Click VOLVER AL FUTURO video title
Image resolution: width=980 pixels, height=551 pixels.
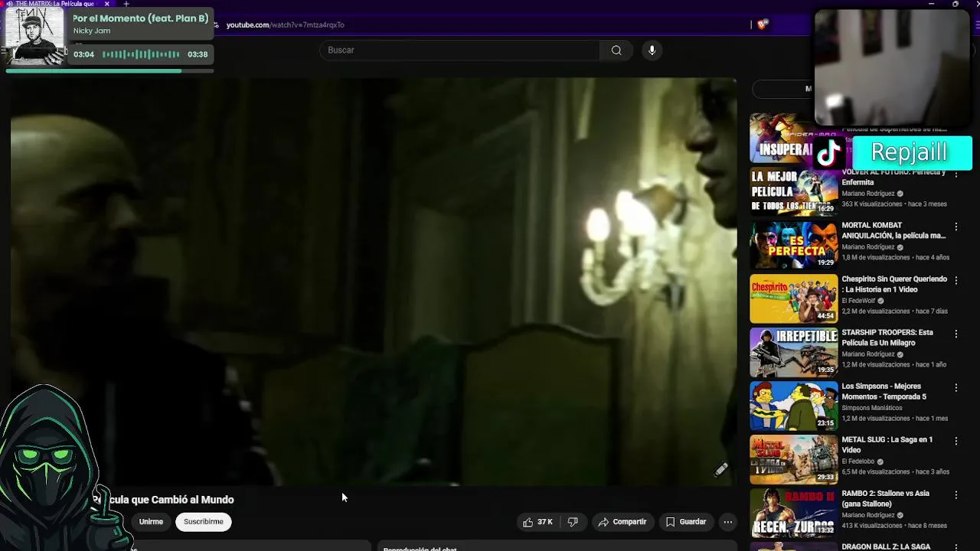pyautogui.click(x=893, y=178)
